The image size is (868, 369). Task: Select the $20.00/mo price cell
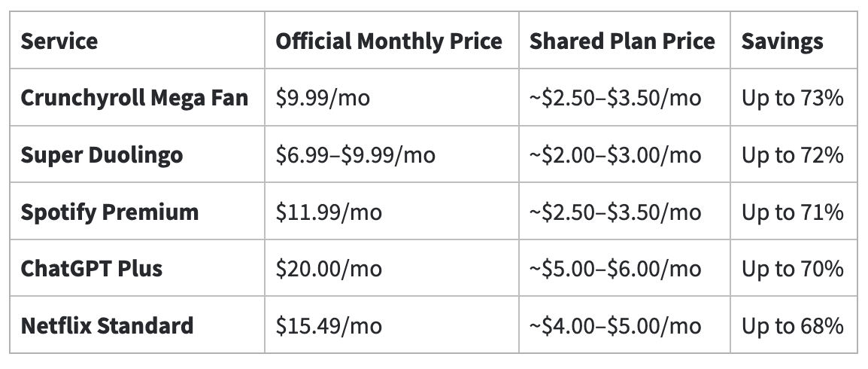329,268
